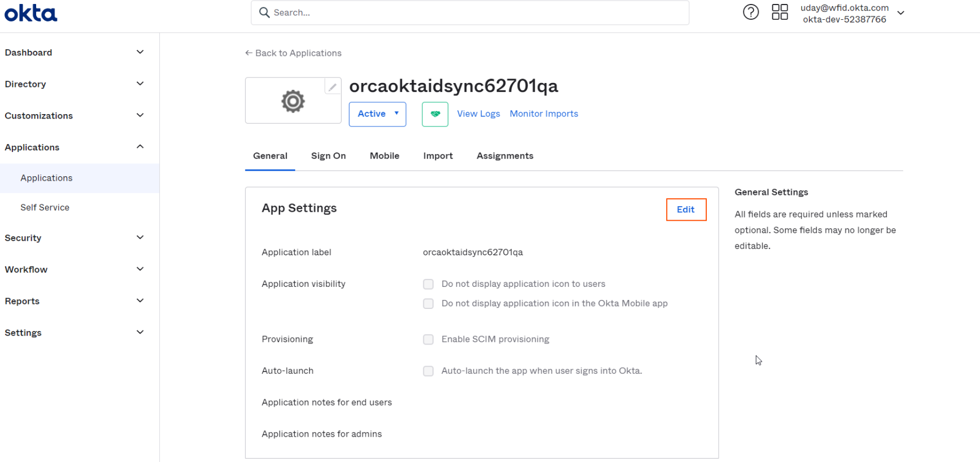Screen dimensions: 980x462
Task: Open the user account dropdown arrow
Action: [x=900, y=12]
